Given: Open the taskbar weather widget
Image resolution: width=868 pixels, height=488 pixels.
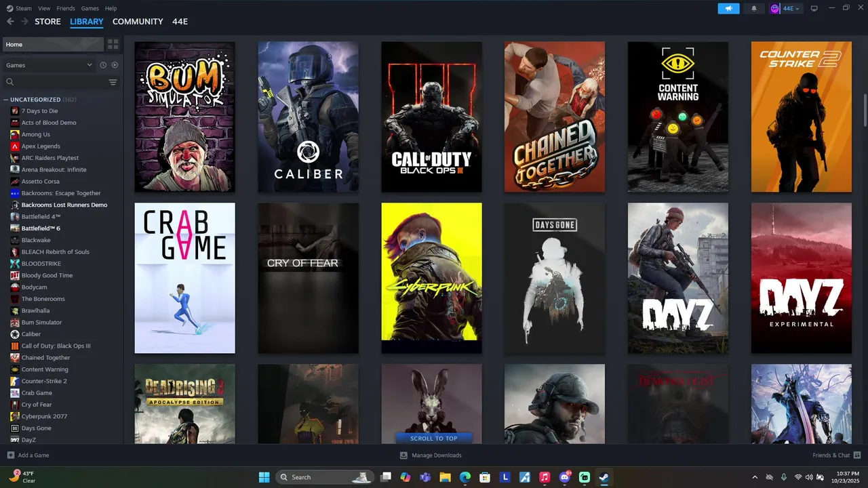Looking at the screenshot, I should [22, 477].
